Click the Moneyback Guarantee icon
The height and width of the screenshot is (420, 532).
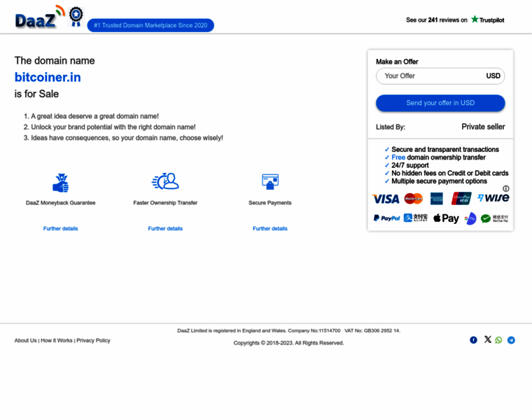pos(61,183)
